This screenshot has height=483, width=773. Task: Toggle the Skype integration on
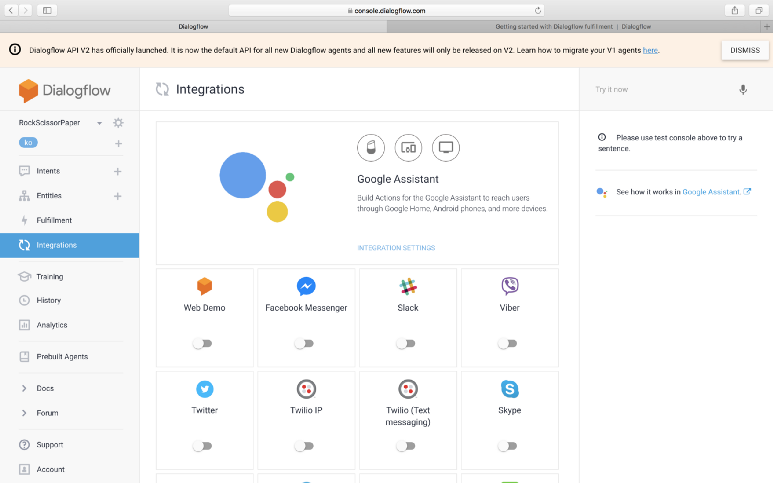(x=508, y=446)
